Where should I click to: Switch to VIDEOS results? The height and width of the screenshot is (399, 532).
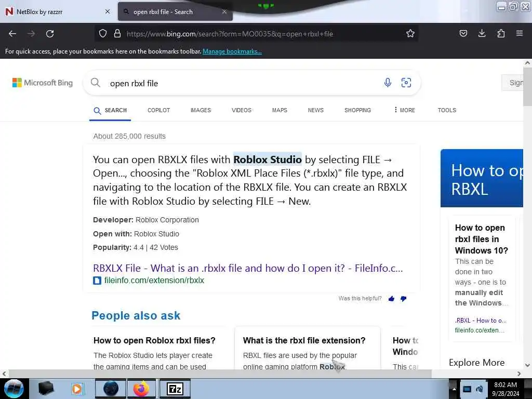coord(242,110)
